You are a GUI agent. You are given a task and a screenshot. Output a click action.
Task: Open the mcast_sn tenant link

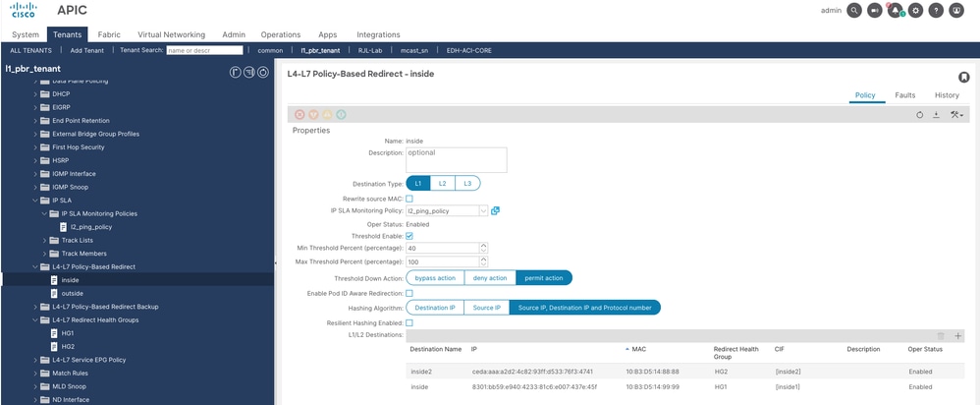415,50
